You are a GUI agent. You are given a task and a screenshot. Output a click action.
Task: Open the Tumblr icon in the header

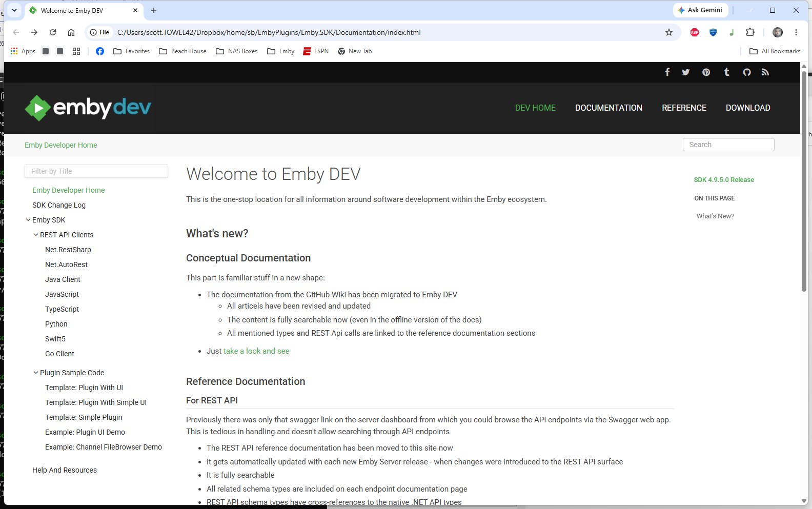click(x=726, y=72)
